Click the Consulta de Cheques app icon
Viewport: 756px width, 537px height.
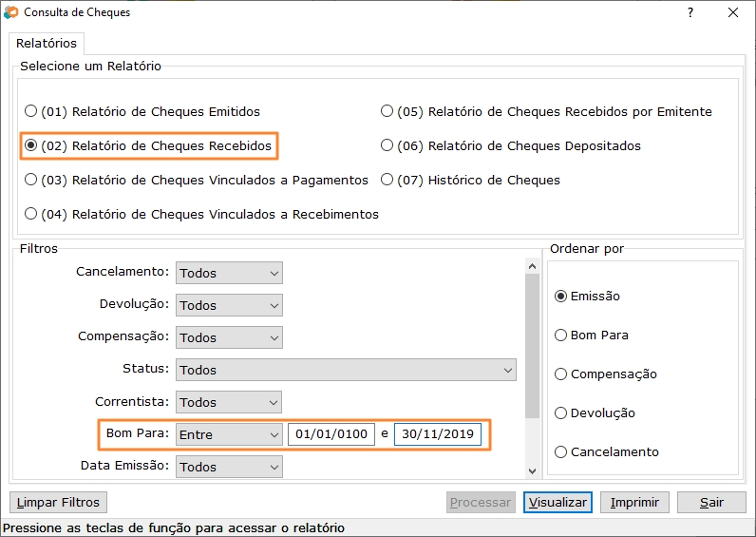pyautogui.click(x=10, y=12)
